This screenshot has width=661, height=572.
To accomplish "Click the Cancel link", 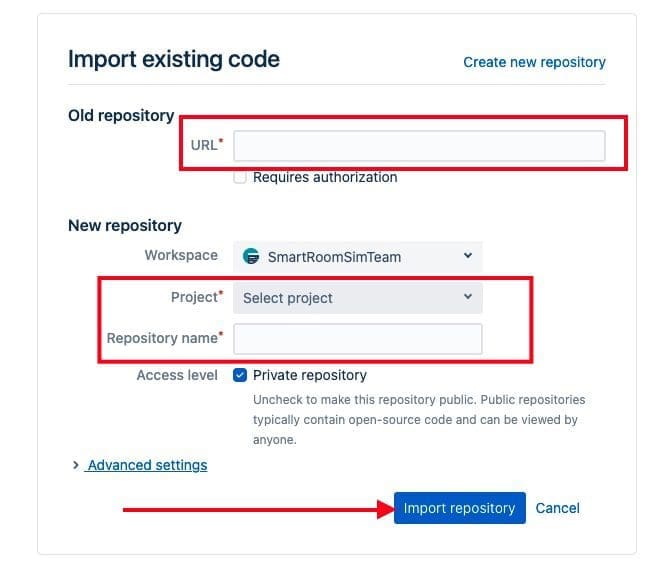I will point(557,508).
